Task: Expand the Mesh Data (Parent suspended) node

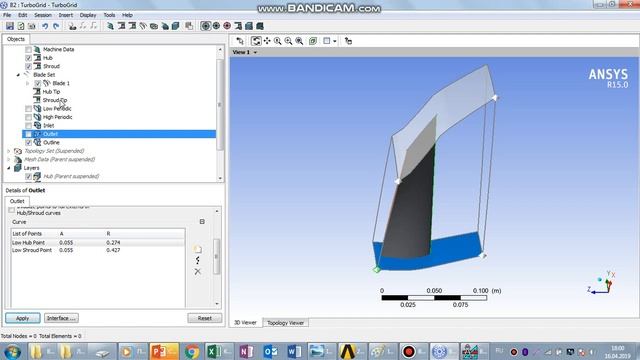Action: pos(9,160)
